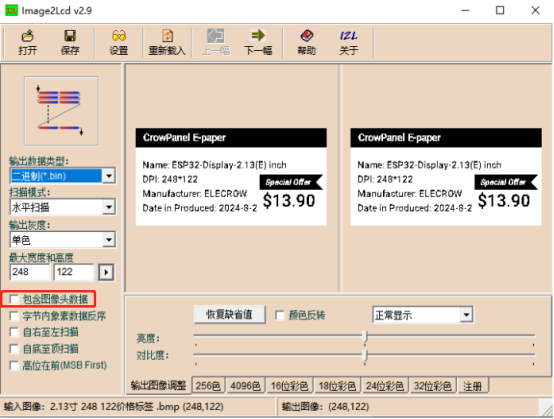Open the 扫描模式 dropdown showing 水平扫描

pyautogui.click(x=109, y=207)
